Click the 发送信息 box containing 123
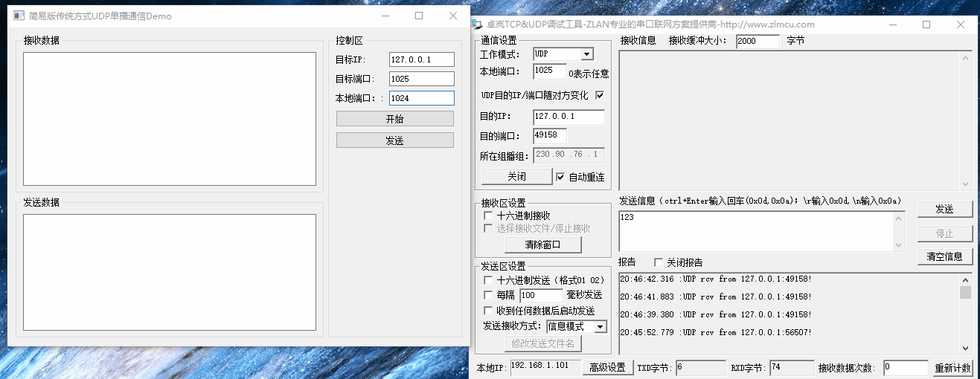 (756, 231)
